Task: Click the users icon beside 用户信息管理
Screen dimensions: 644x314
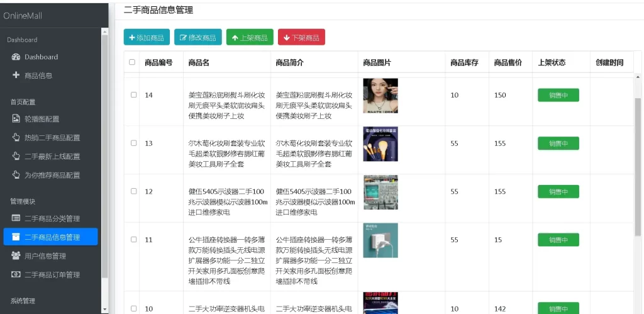Action: tap(16, 255)
